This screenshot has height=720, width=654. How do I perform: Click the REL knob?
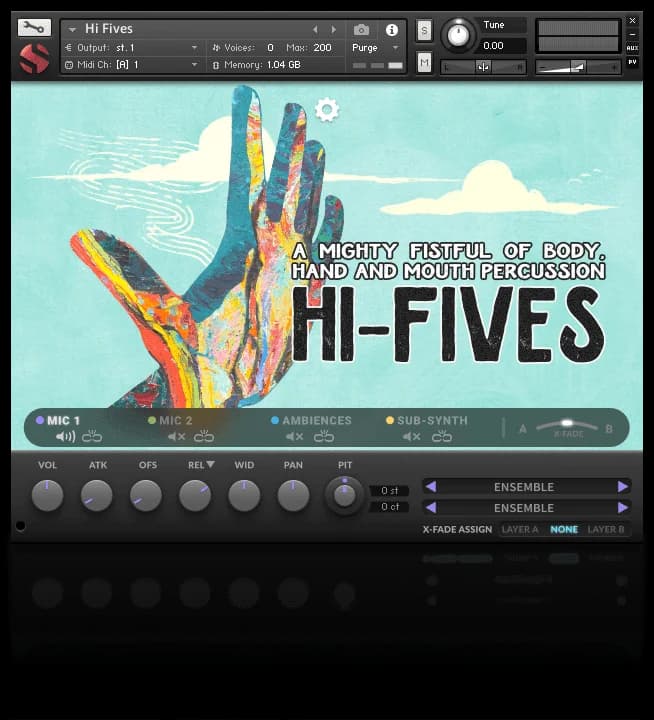(195, 495)
